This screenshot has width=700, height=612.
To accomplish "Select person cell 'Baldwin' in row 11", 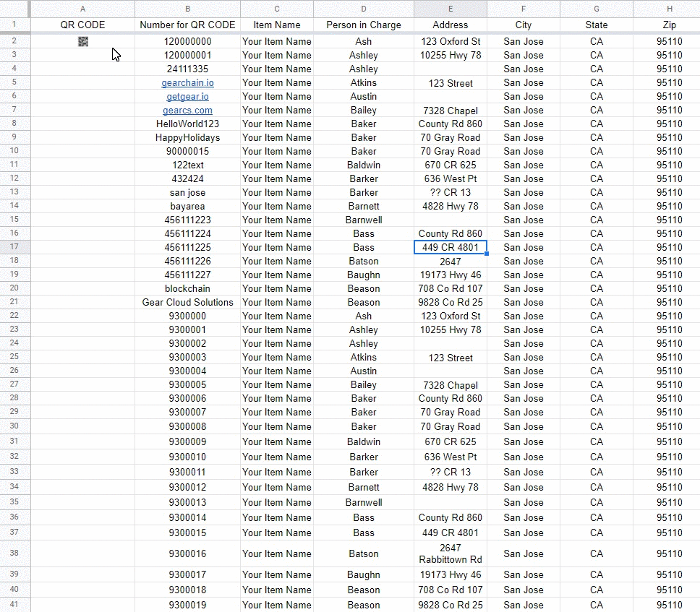I will (x=364, y=165).
